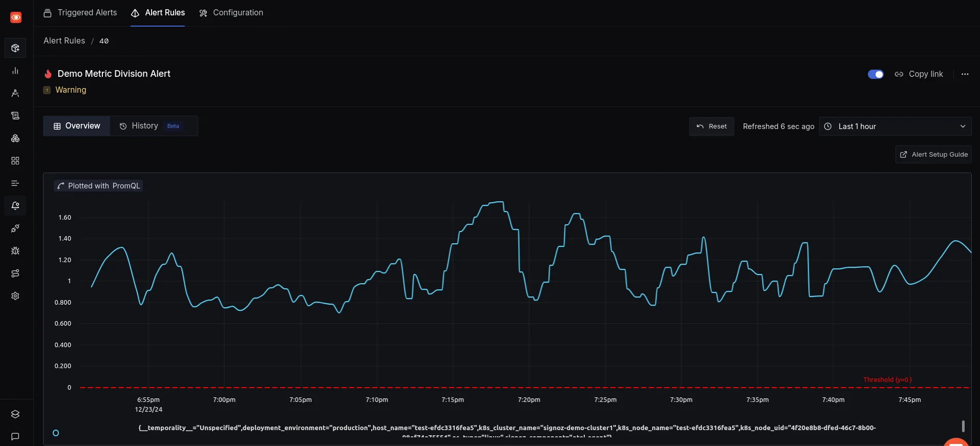Click Copy link button
Image resolution: width=980 pixels, height=446 pixels.
coord(919,74)
